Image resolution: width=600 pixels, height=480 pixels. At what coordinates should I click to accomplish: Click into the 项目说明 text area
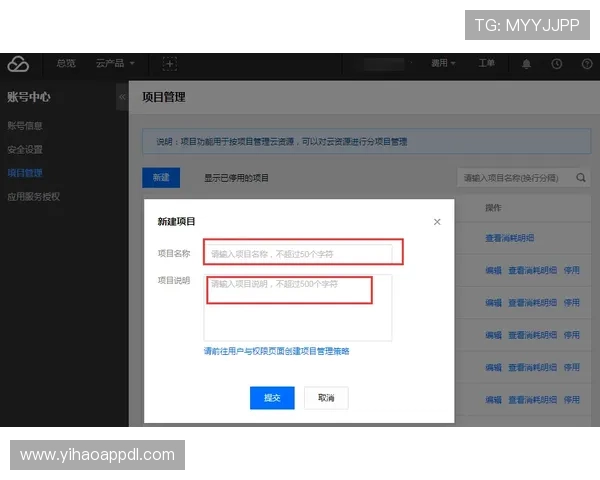298,307
